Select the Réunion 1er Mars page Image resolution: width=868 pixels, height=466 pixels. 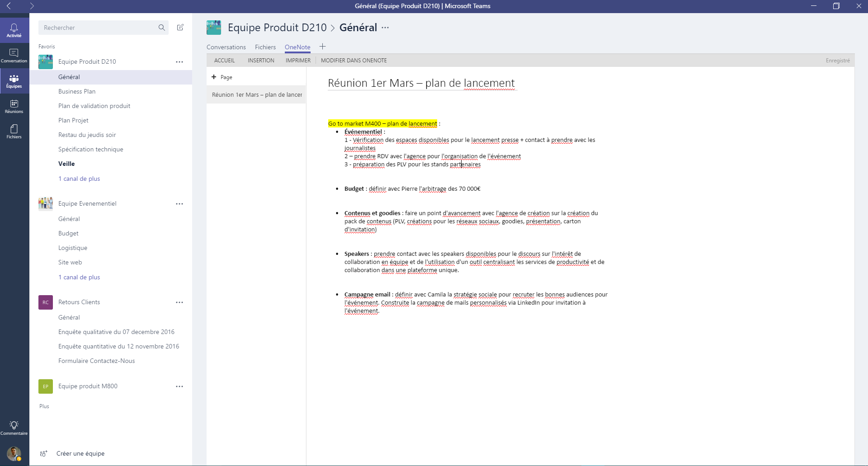coord(256,94)
